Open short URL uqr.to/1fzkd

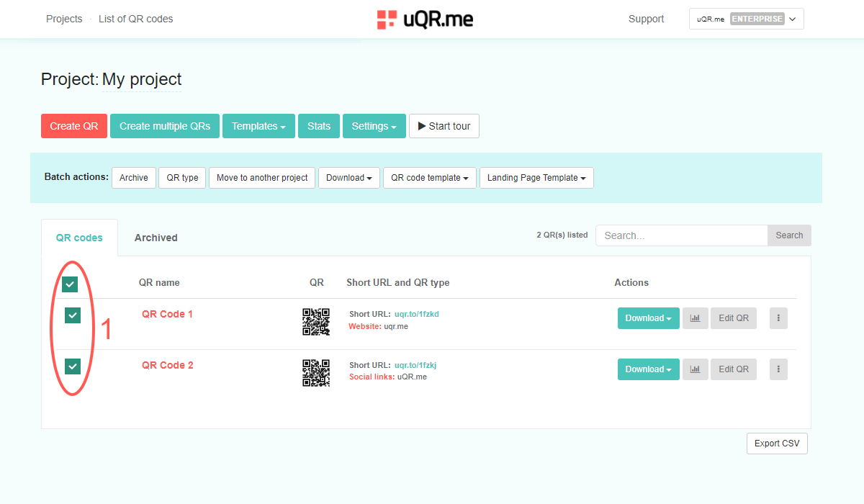(x=417, y=315)
